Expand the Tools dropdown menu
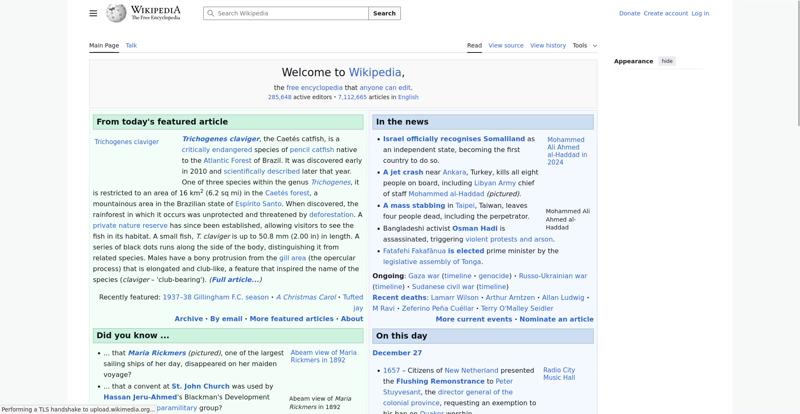Viewport: 800px width, 414px height. pos(584,45)
